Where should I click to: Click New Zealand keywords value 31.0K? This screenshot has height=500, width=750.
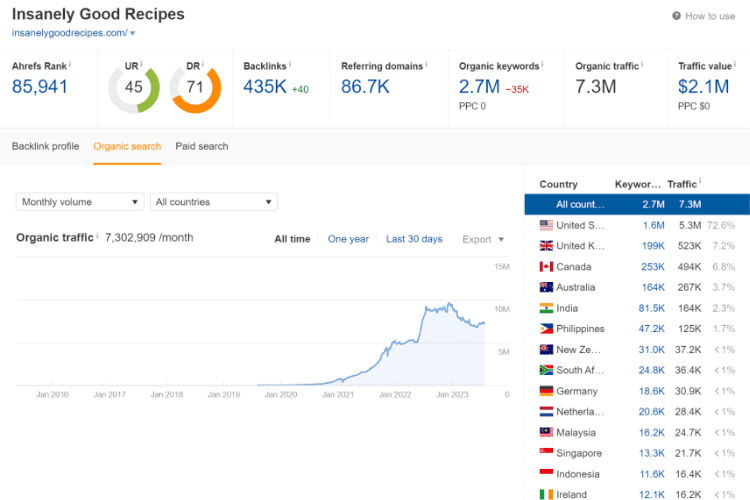[651, 350]
